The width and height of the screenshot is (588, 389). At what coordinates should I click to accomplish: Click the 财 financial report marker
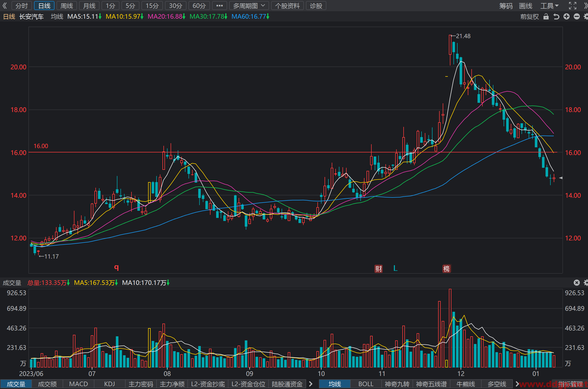[379, 269]
